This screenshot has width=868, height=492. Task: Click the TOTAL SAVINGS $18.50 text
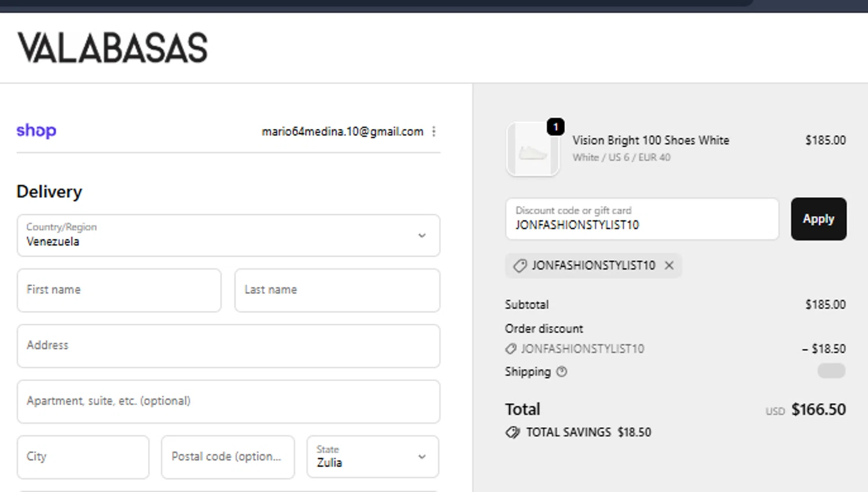[x=589, y=432]
